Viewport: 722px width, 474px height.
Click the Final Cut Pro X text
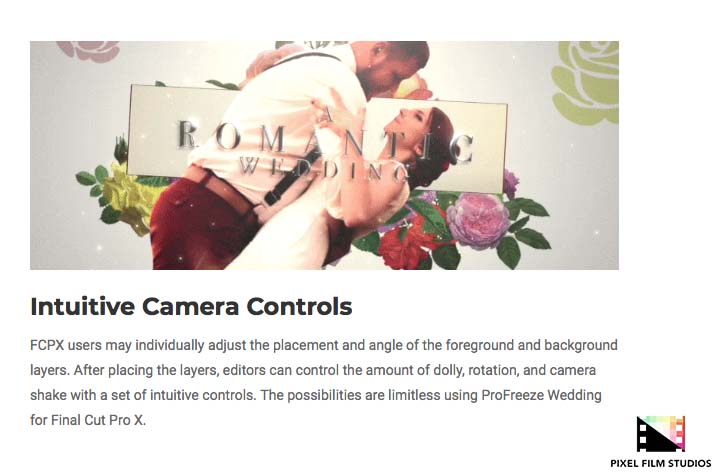click(x=98, y=420)
